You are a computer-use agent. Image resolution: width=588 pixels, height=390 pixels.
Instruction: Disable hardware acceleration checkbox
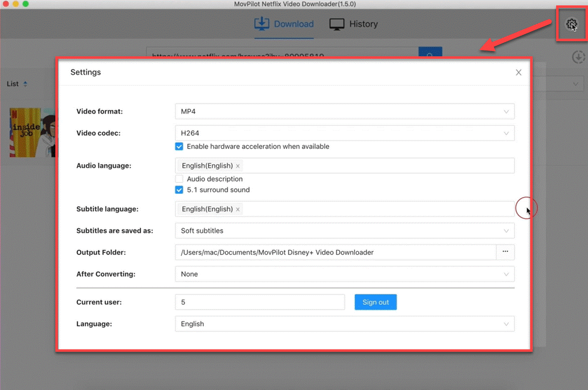point(179,146)
